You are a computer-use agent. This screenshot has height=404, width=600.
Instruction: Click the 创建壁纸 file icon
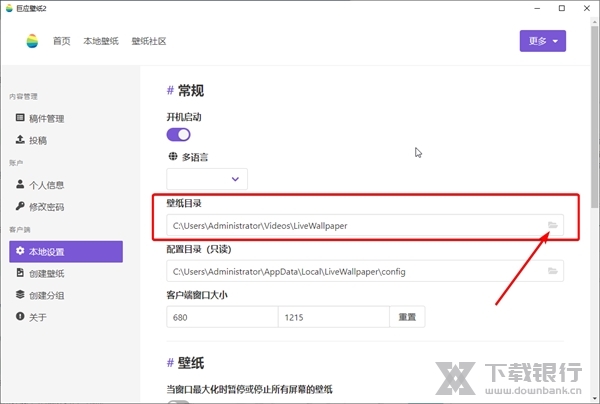click(x=20, y=272)
